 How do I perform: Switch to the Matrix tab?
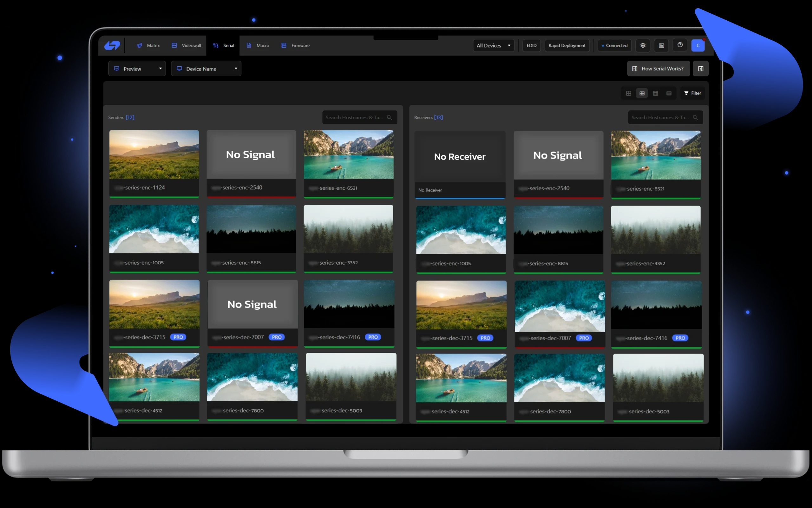[148, 45]
